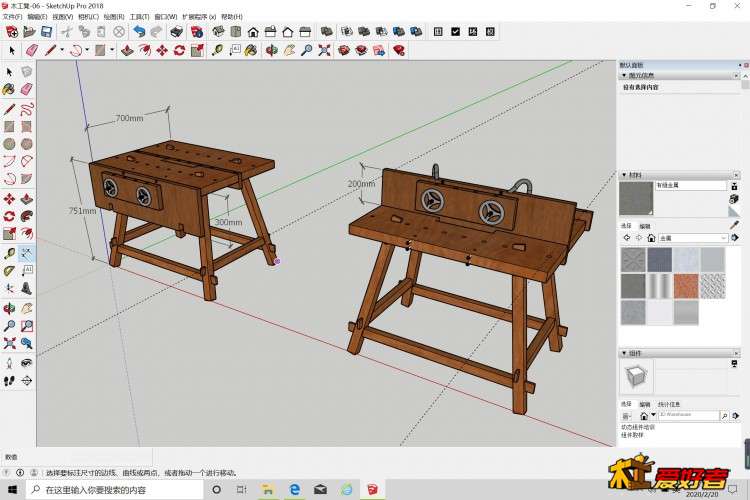Click the Cut scissors icon
This screenshot has height=500, width=750.
point(67,32)
